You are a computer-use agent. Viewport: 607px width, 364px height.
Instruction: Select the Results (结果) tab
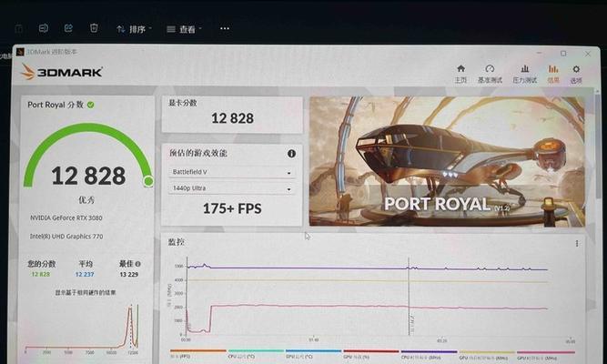[553, 74]
